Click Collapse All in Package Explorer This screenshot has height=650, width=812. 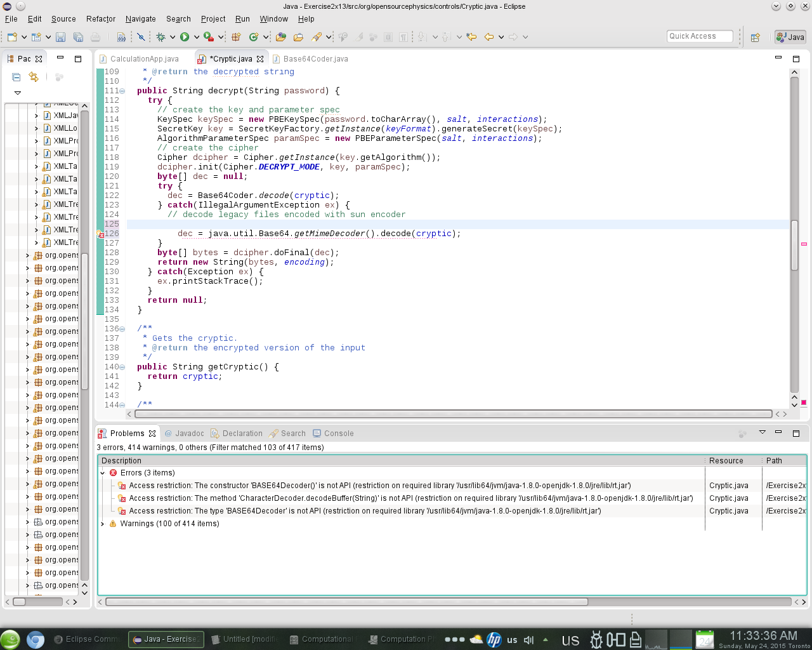[16, 77]
